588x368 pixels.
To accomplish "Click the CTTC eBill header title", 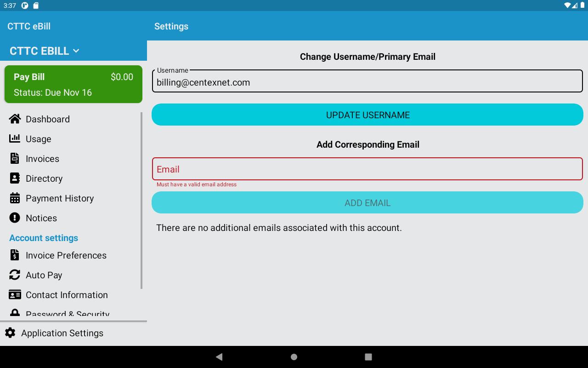I will (x=29, y=26).
